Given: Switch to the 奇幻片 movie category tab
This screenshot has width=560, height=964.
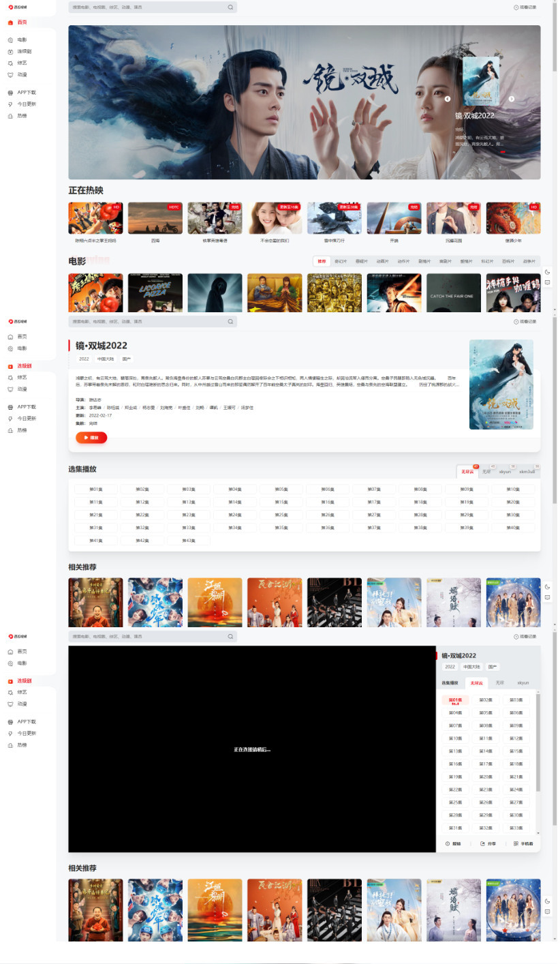Looking at the screenshot, I should pos(341,261).
